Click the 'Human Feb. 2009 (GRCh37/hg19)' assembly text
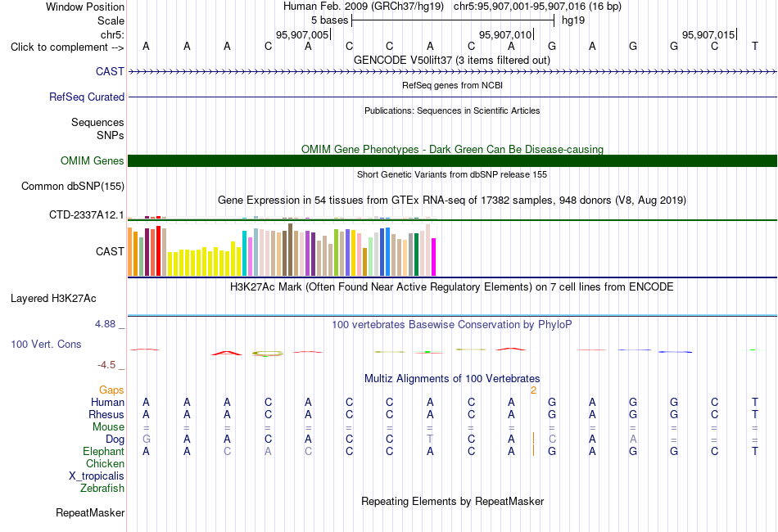 click(x=365, y=7)
